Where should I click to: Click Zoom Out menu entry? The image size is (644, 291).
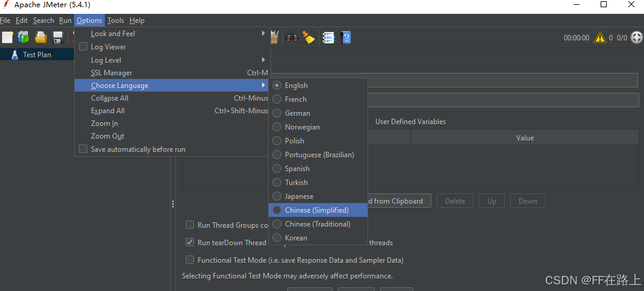[x=172, y=136]
